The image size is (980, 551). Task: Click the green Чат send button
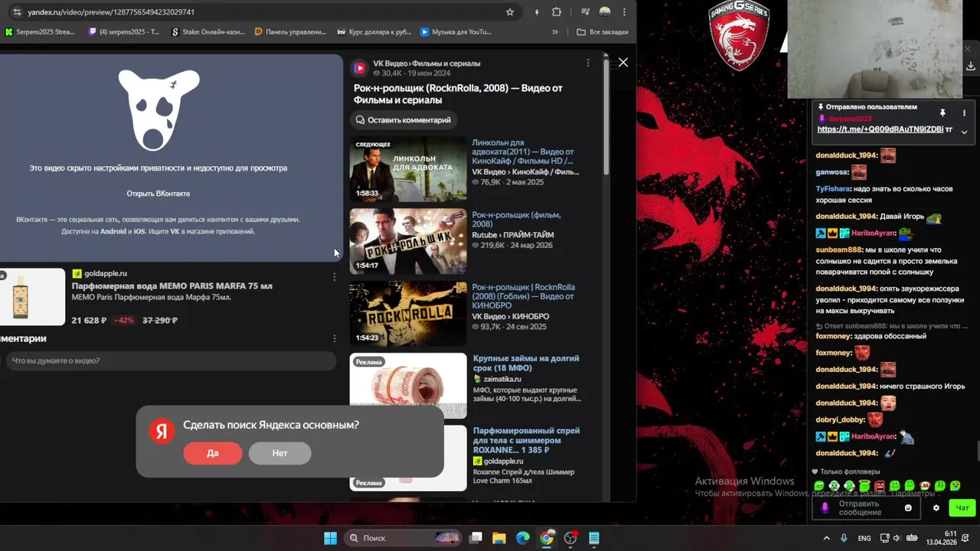coord(962,507)
